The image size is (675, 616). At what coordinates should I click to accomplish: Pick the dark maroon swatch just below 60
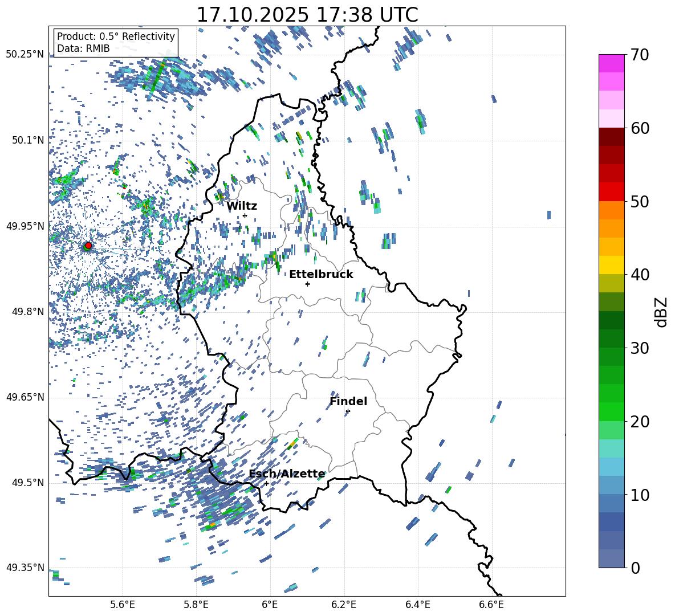click(x=612, y=137)
